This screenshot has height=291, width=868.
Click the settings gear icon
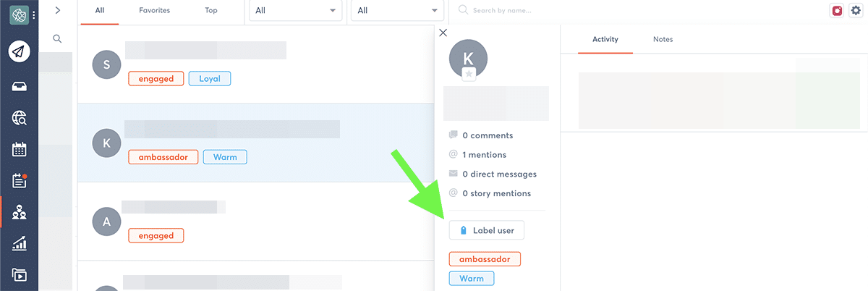856,11
